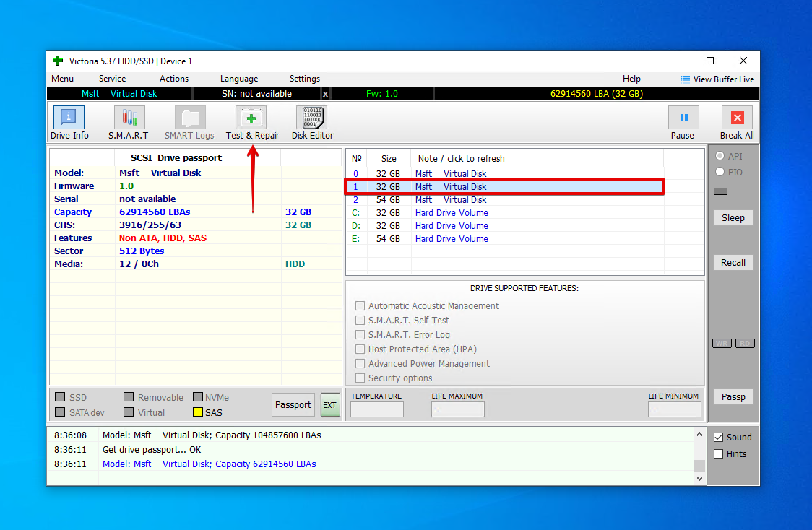This screenshot has height=530, width=812.
Task: Click the SSD indicator box
Action: [x=60, y=397]
